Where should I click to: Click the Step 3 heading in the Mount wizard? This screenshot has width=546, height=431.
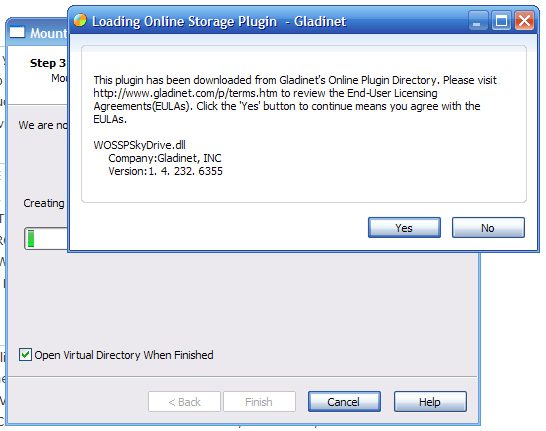pos(48,63)
